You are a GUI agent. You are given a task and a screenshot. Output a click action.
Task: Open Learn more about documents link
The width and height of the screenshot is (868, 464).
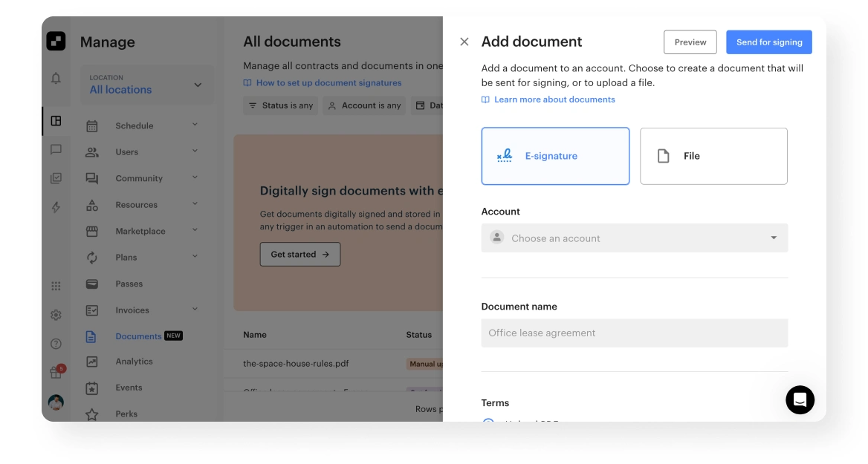554,99
